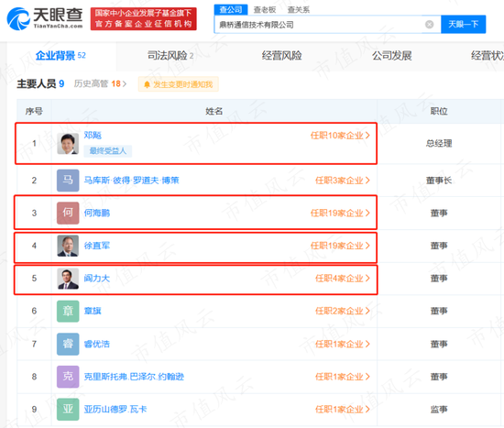The image size is (504, 428).
Task: Expand 任职19家企业 for 何海鹏
Action: pos(340,213)
